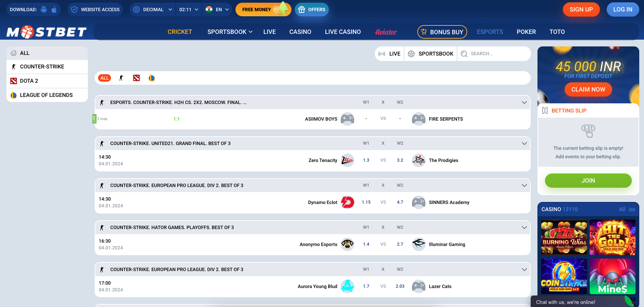Open the Live menu item
The image size is (644, 307).
[x=269, y=32]
